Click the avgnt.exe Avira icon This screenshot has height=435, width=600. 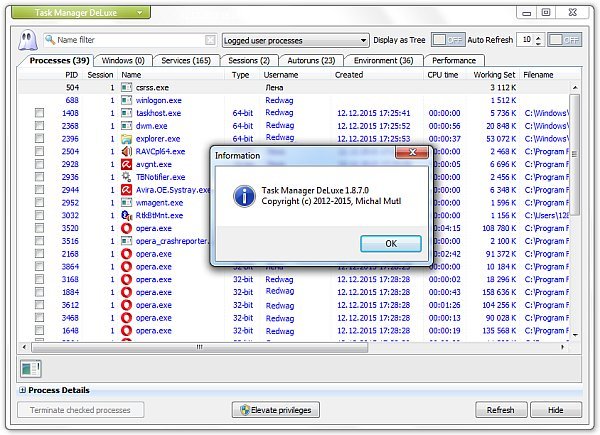(126, 165)
